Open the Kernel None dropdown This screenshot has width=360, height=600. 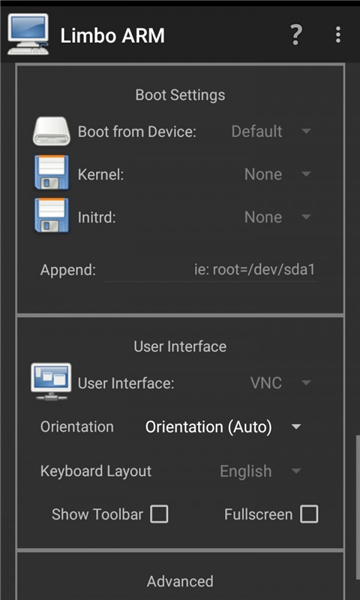pyautogui.click(x=277, y=174)
